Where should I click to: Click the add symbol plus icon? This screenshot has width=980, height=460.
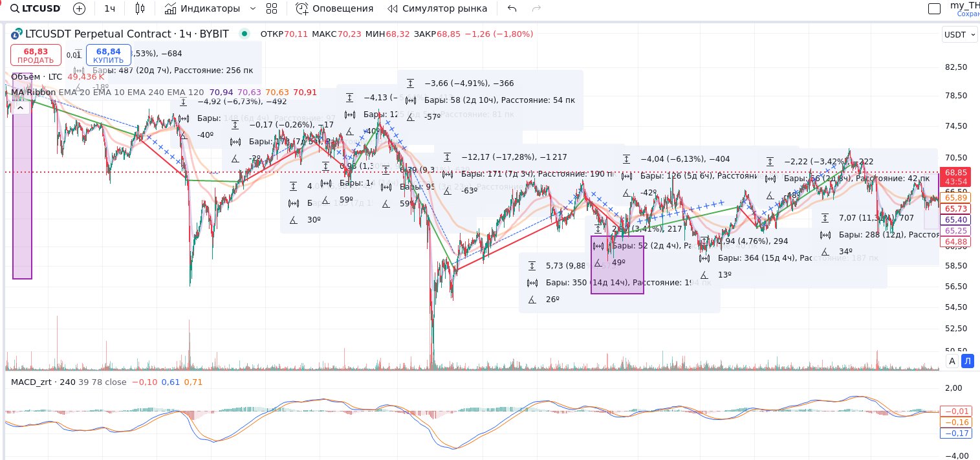[79, 8]
